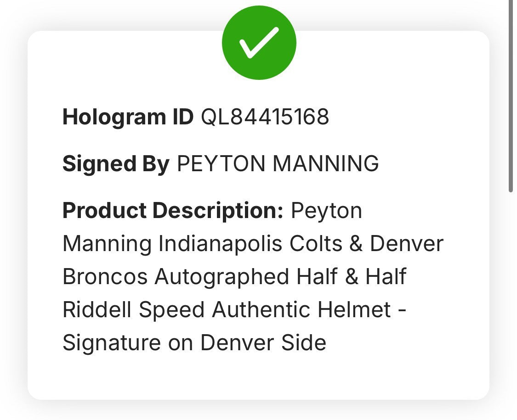The height and width of the screenshot is (420, 517).
Task: Click lowercase "Peyton" after Product Description label
Action: (x=326, y=211)
